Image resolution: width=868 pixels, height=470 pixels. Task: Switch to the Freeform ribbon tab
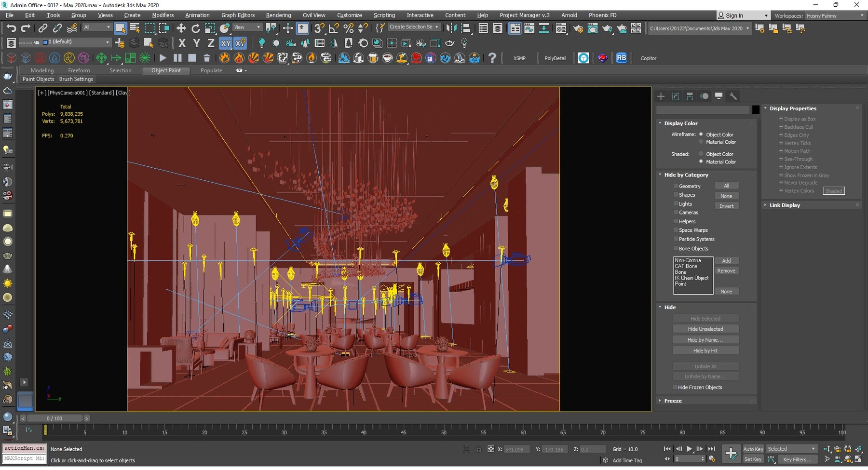coord(79,70)
